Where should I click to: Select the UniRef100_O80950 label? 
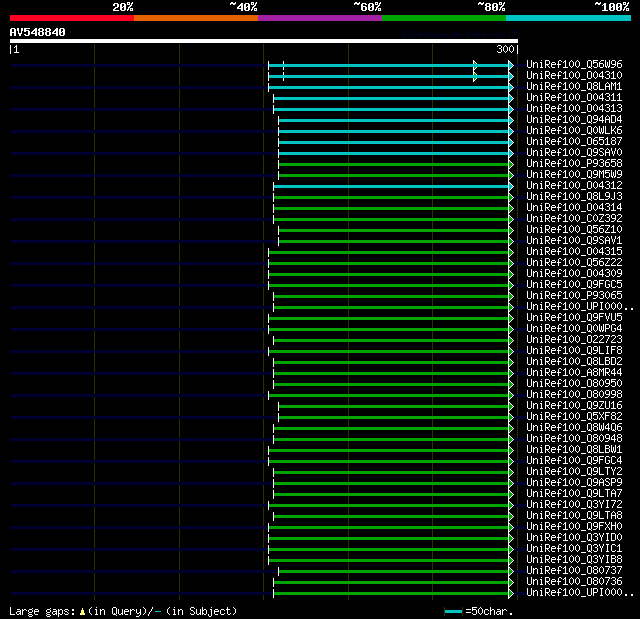pyautogui.click(x=574, y=384)
